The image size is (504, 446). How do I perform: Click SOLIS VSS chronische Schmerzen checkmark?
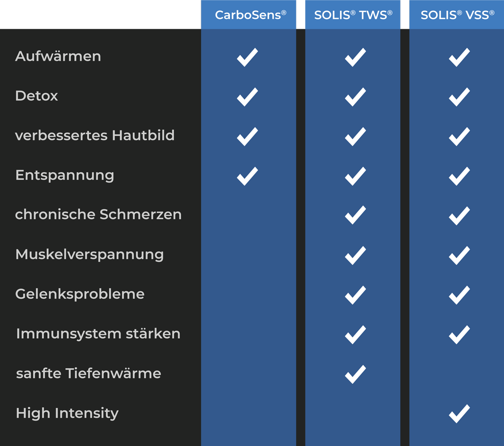[459, 216]
